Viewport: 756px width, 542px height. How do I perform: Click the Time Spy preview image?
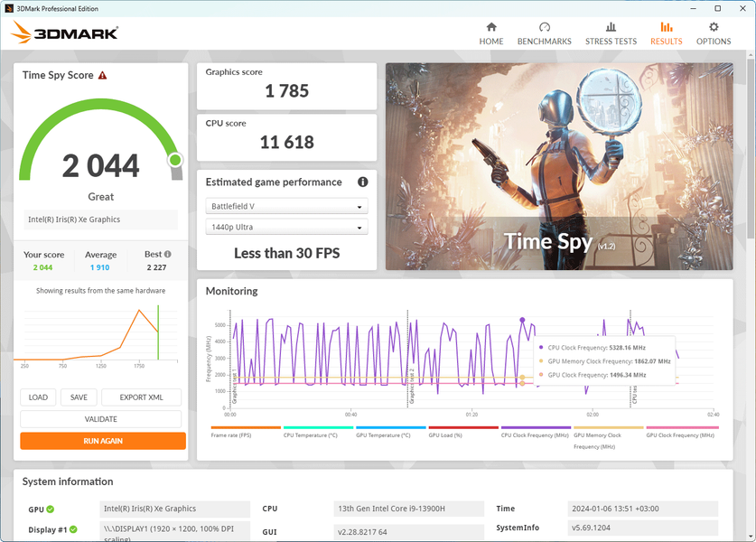click(x=559, y=166)
